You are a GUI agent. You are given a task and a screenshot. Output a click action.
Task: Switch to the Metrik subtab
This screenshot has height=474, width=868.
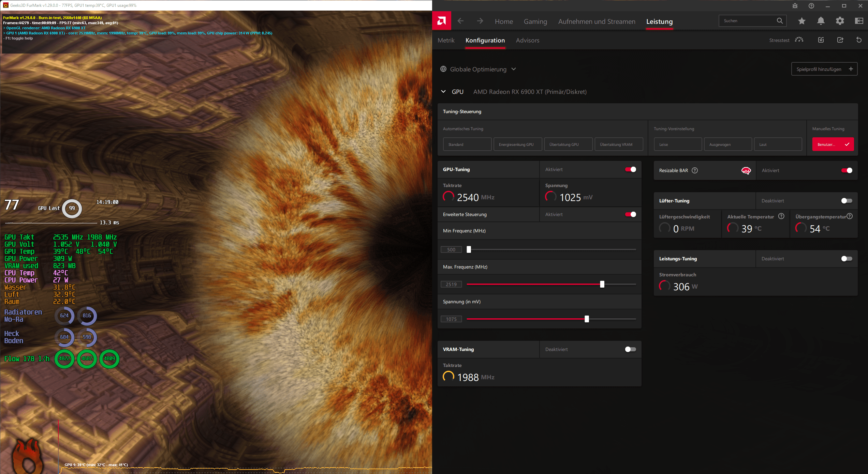coord(446,40)
